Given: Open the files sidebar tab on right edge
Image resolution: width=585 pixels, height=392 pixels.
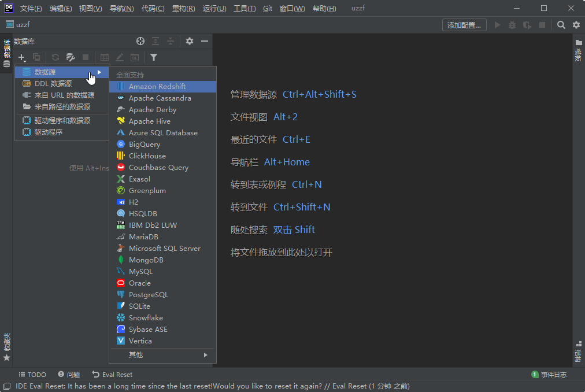Looking at the screenshot, I should 579,50.
